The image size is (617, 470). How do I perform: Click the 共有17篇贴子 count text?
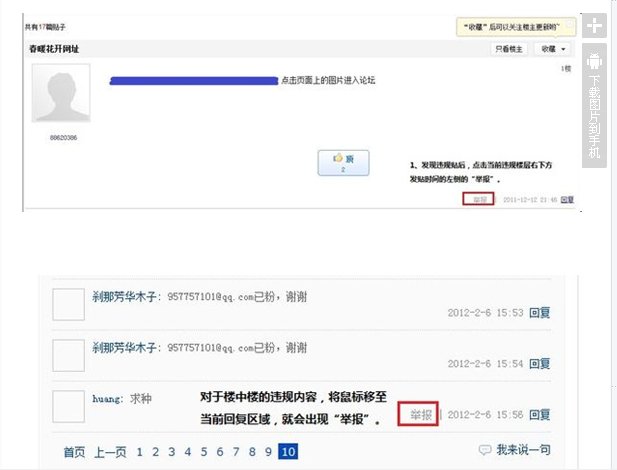coord(45,27)
